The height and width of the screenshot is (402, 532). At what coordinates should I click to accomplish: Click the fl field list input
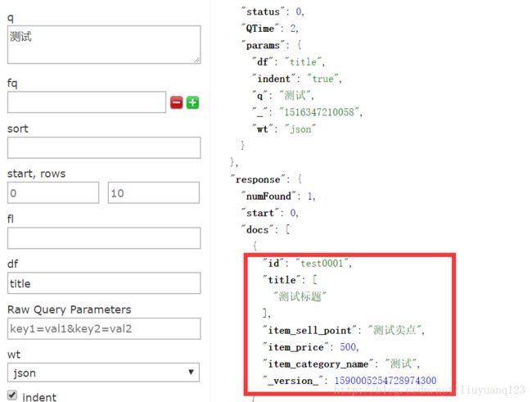(104, 238)
